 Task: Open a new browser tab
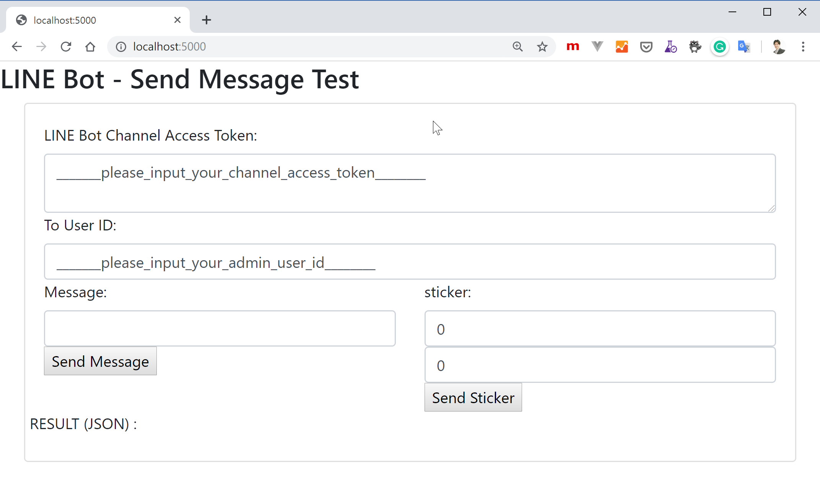pos(206,20)
